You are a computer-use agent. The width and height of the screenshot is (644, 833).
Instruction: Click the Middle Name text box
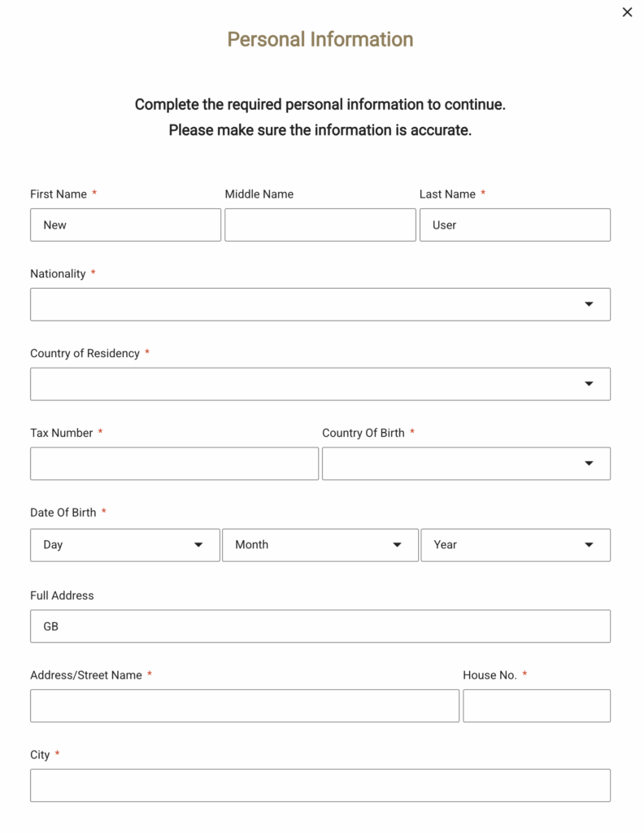point(320,225)
